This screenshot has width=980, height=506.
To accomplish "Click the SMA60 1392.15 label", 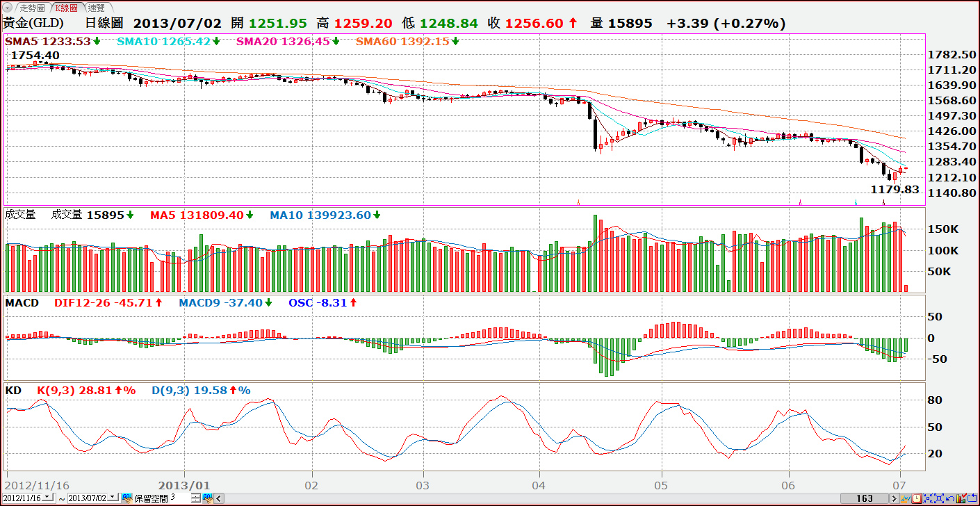I will tap(403, 41).
